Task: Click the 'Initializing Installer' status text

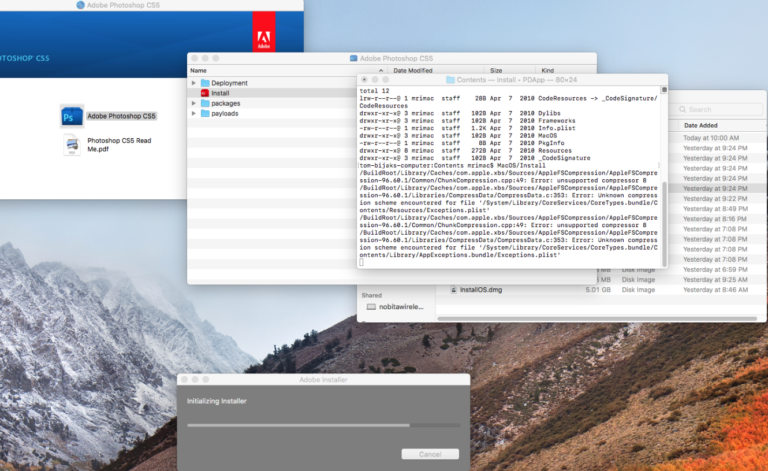Action: (216, 401)
